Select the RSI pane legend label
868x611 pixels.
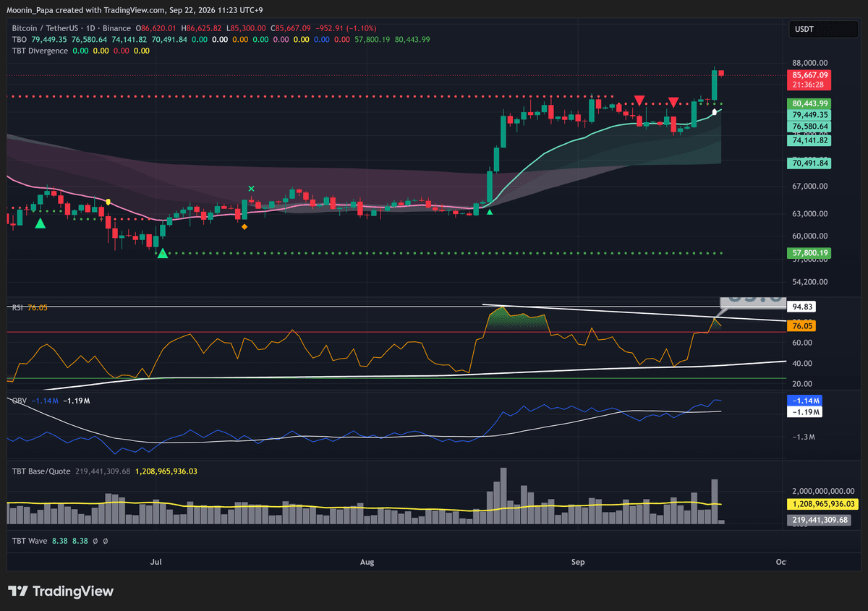(x=18, y=308)
